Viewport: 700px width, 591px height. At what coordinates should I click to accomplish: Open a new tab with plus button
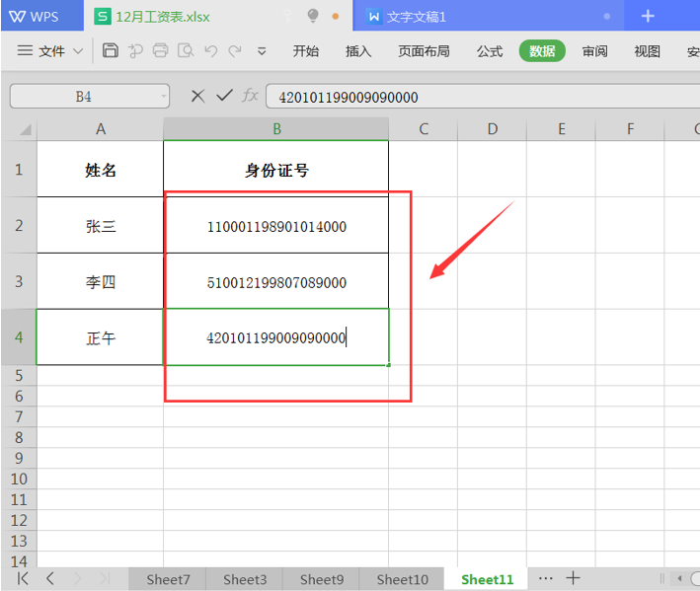pos(648,17)
